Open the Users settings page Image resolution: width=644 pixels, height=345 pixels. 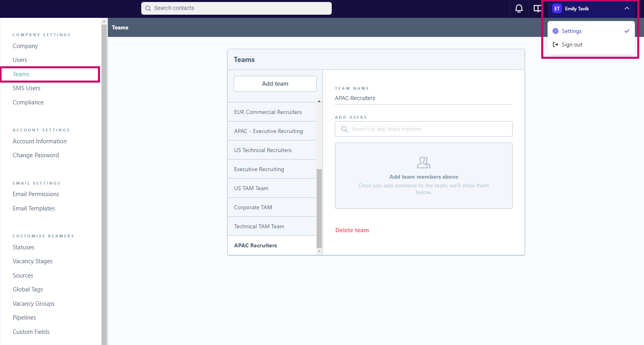20,60
